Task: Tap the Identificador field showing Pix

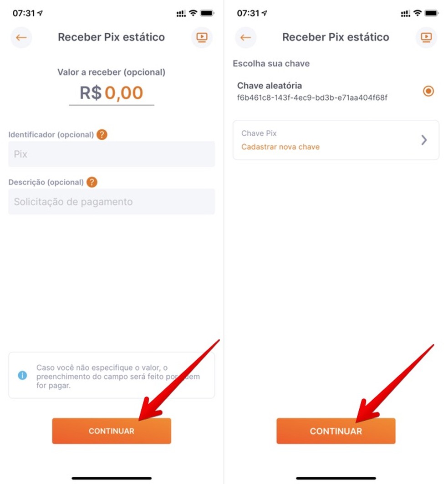Action: [x=111, y=154]
